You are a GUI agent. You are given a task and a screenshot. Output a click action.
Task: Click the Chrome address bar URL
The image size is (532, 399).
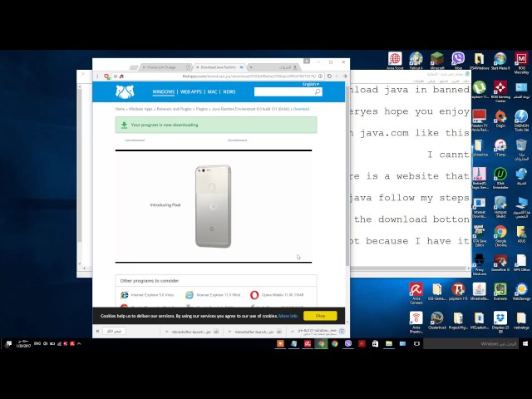(x=249, y=76)
